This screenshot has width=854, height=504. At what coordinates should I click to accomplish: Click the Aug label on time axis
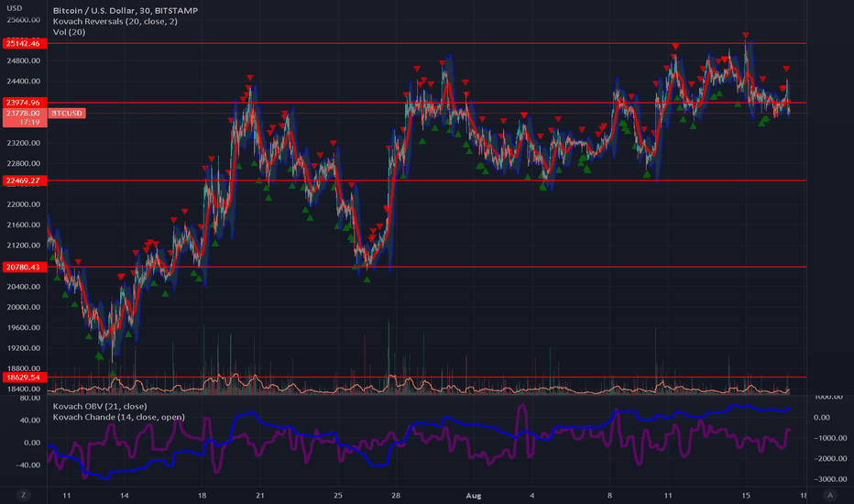[474, 496]
